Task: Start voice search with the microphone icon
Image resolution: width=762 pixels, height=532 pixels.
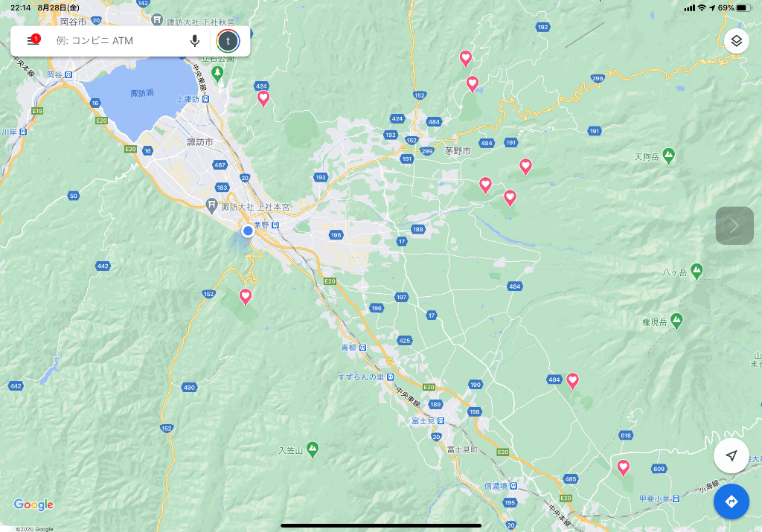Action: coord(195,41)
